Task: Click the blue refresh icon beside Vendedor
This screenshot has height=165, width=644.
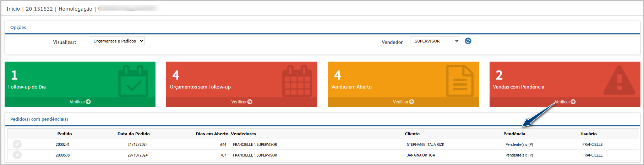Action: [468, 41]
